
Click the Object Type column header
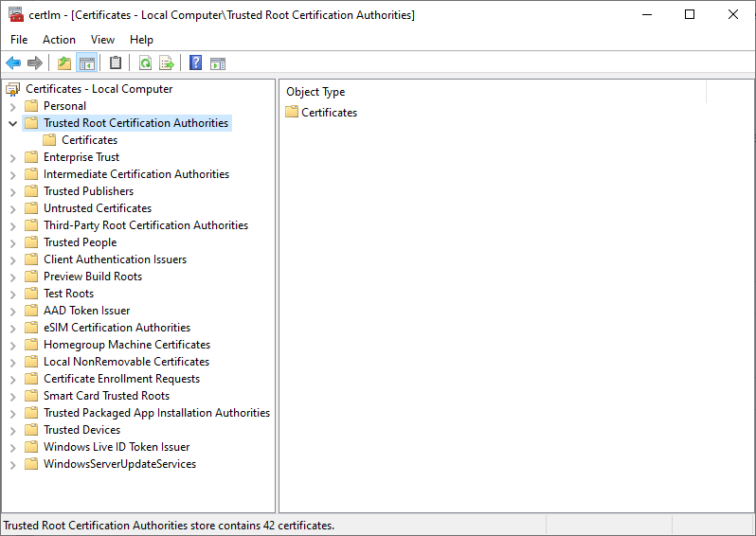(315, 92)
